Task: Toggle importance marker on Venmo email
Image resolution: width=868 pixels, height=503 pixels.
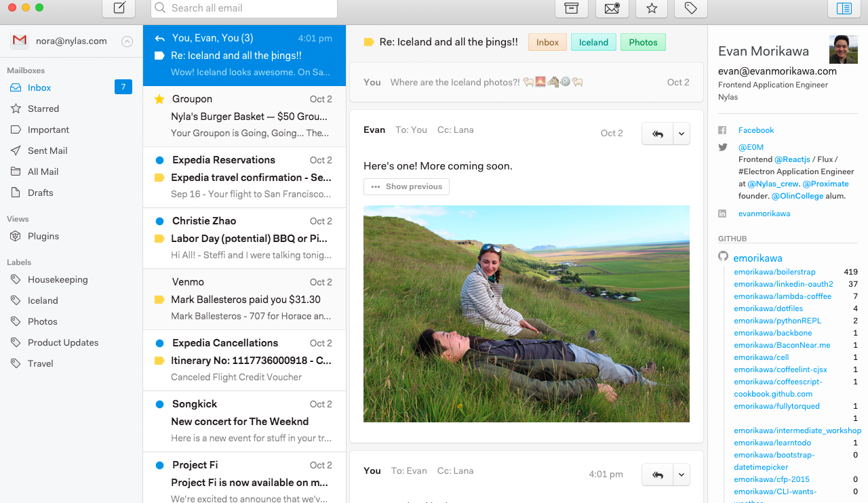Action: [159, 300]
